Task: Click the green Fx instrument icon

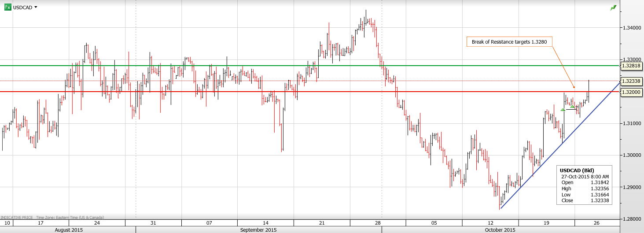Action: [7, 7]
